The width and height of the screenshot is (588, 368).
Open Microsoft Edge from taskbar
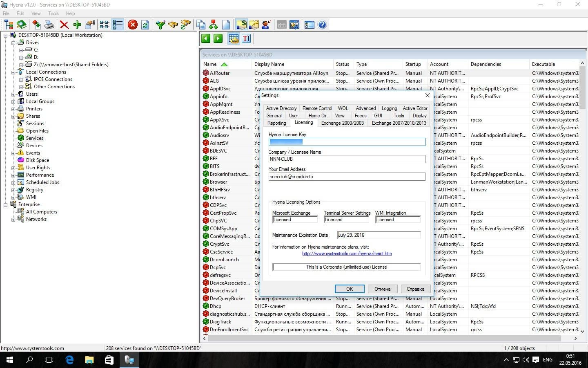pyautogui.click(x=69, y=360)
